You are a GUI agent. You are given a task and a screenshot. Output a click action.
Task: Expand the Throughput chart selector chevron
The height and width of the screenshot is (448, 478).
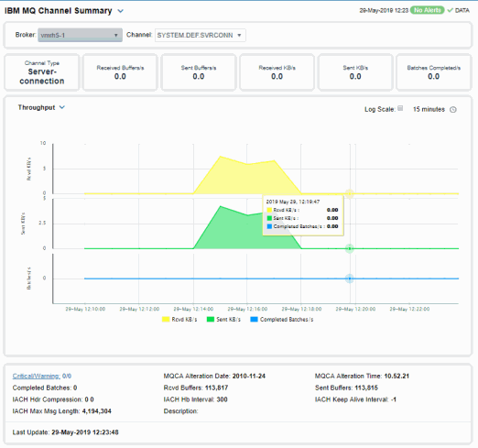[62, 107]
